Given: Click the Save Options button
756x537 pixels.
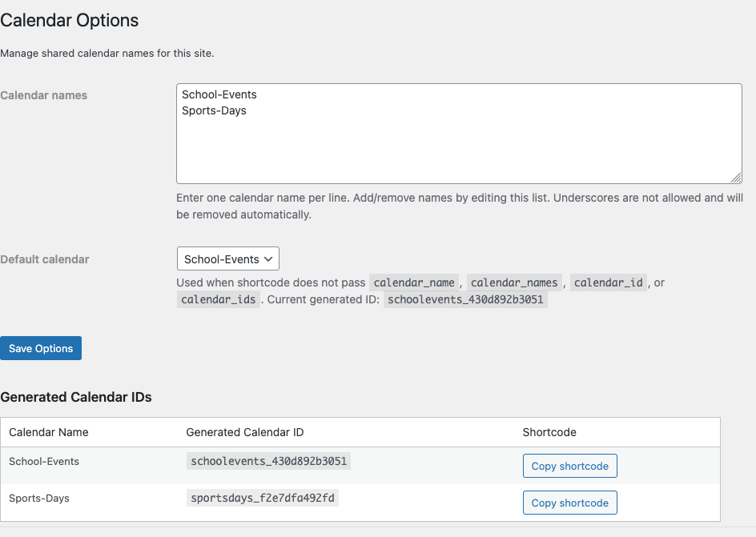Looking at the screenshot, I should click(x=41, y=348).
